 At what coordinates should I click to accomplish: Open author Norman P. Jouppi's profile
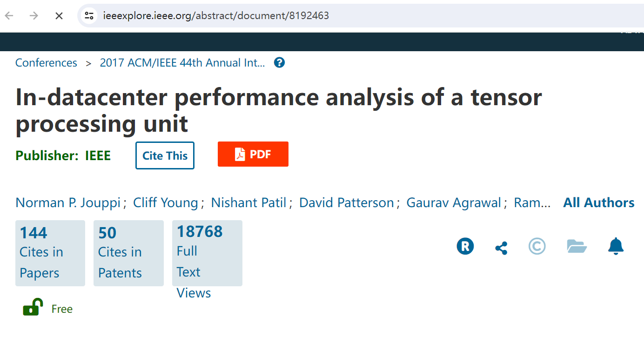click(x=68, y=203)
